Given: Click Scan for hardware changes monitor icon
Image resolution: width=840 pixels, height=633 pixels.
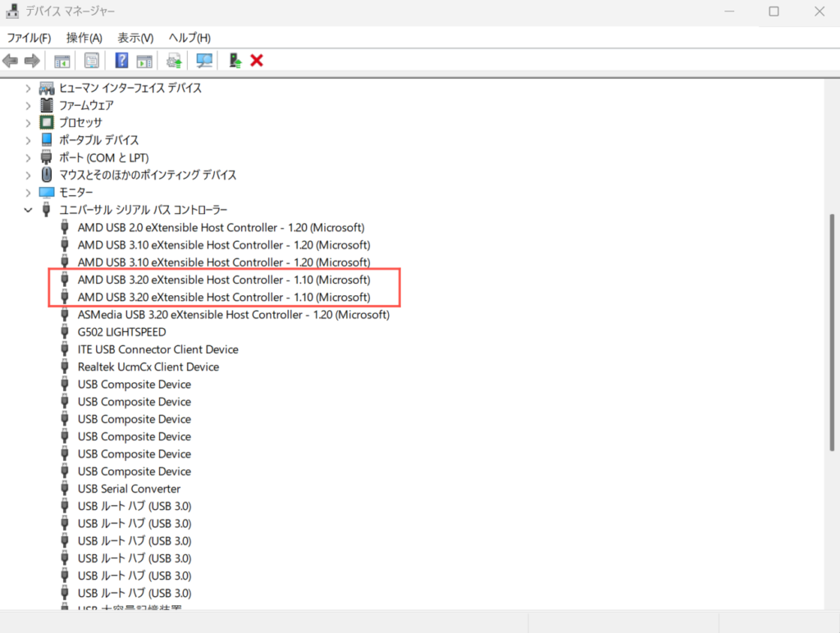Looking at the screenshot, I should [204, 61].
